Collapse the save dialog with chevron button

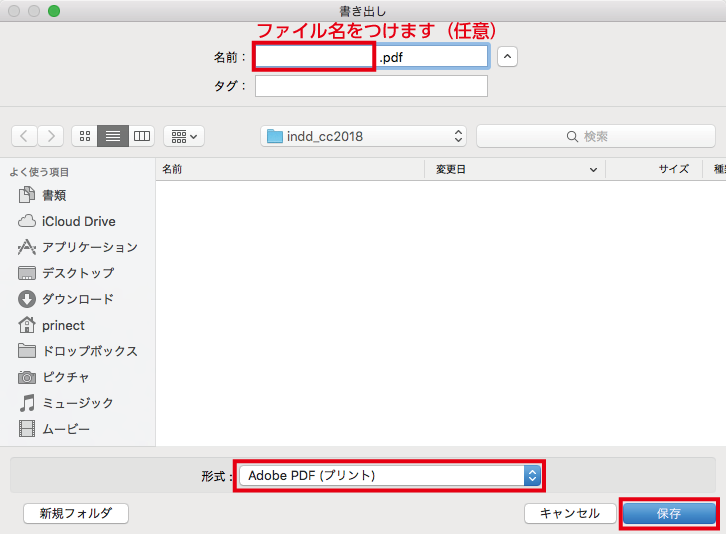(508, 57)
